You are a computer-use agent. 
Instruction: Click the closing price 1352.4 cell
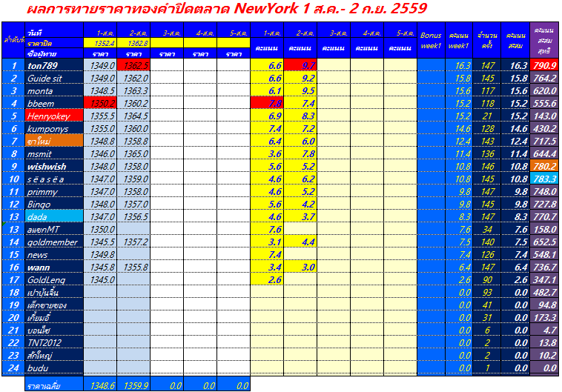[100, 43]
